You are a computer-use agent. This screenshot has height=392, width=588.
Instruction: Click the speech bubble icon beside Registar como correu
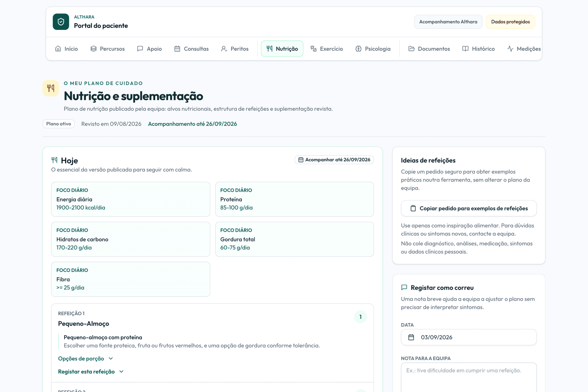coord(404,287)
